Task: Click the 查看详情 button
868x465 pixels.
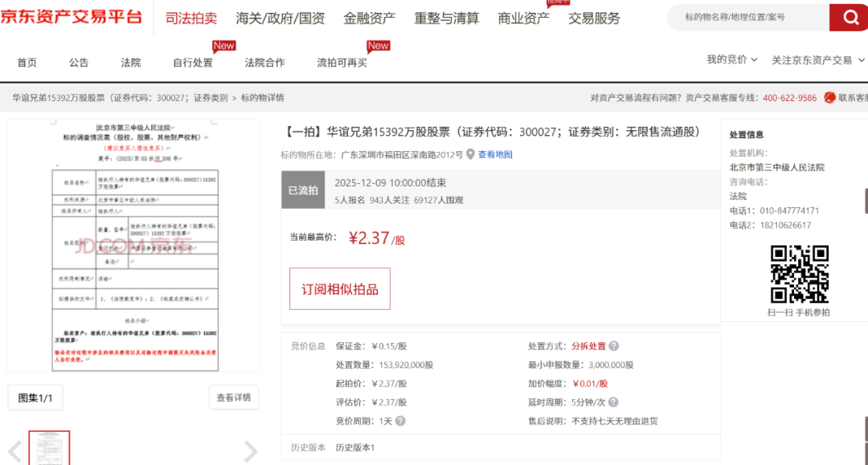Action: [x=234, y=397]
